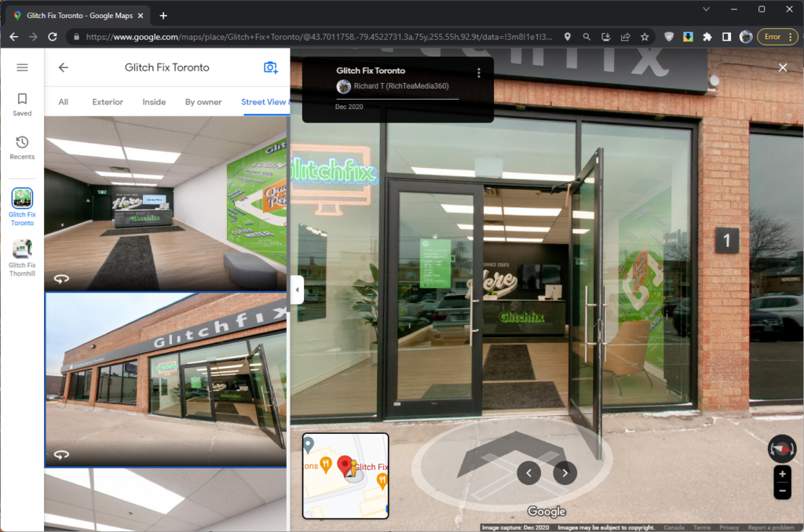Toggle the browser side panel icon

coord(726,37)
